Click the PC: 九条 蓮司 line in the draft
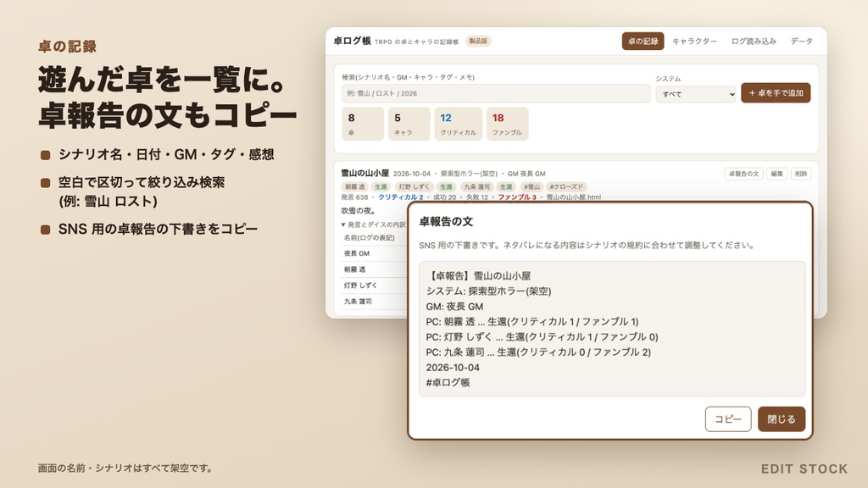 538,352
